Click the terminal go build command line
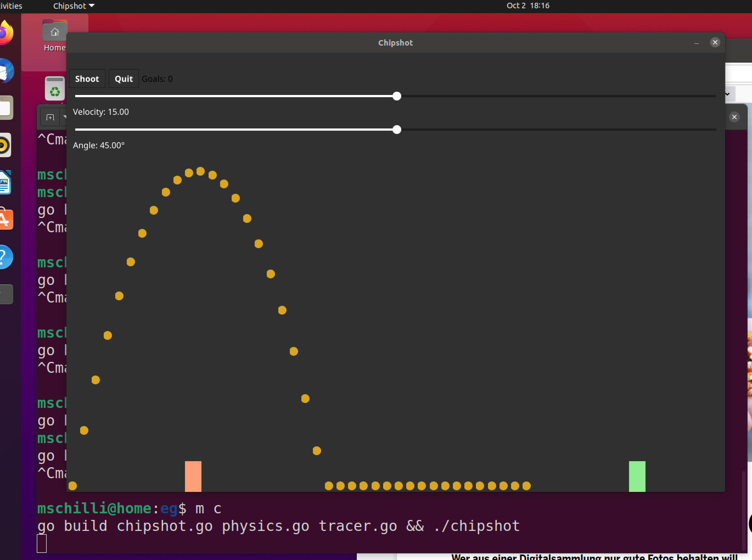The width and height of the screenshot is (752, 560). (x=279, y=526)
